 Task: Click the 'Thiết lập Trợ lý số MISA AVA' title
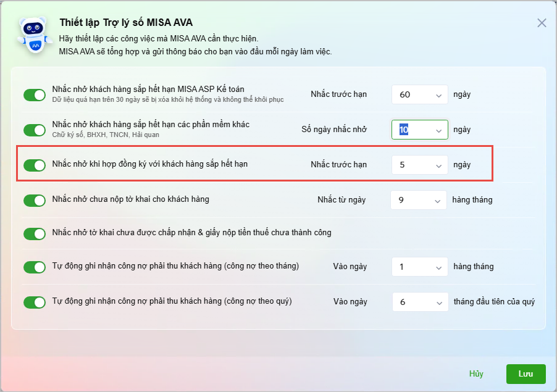tap(126, 22)
